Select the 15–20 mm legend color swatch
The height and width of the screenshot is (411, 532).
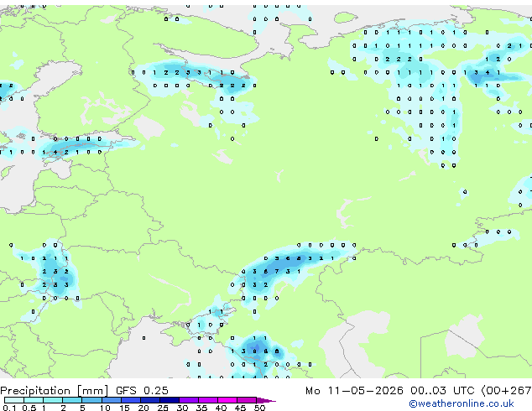tap(131, 400)
